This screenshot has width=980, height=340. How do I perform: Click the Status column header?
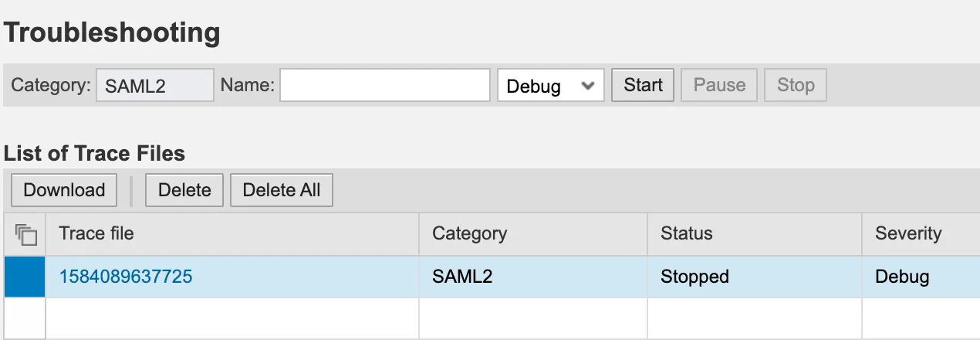point(686,233)
